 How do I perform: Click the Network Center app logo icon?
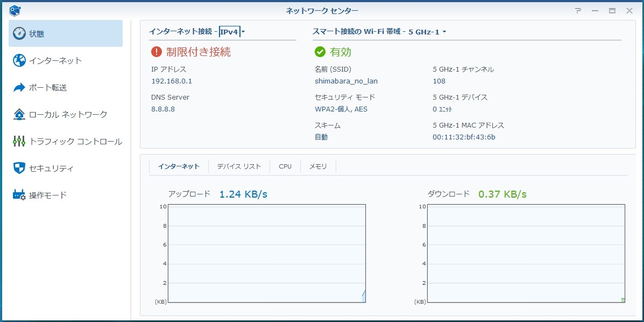[x=15, y=10]
